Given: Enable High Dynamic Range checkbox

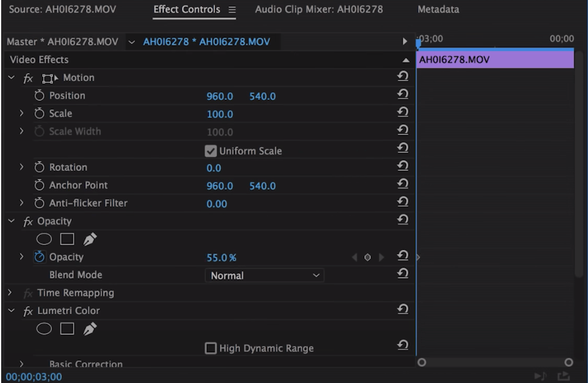Looking at the screenshot, I should (x=211, y=348).
